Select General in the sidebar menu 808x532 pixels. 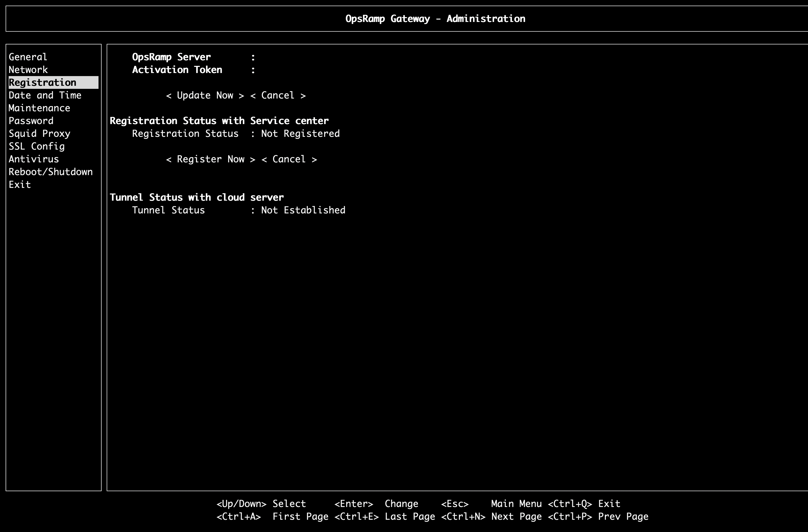[28, 57]
